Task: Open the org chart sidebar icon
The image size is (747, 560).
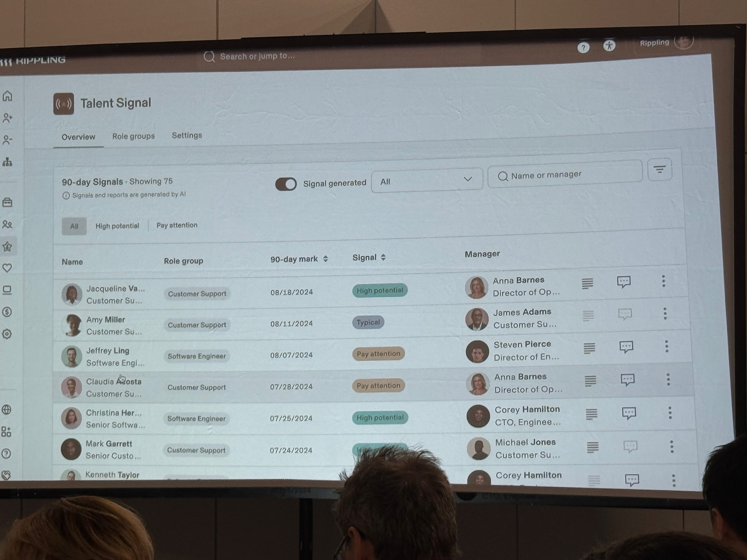Action: point(7,162)
